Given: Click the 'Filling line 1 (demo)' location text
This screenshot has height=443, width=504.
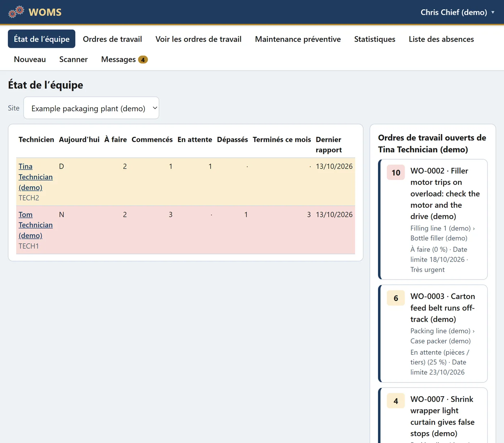Looking at the screenshot, I should point(441,228).
